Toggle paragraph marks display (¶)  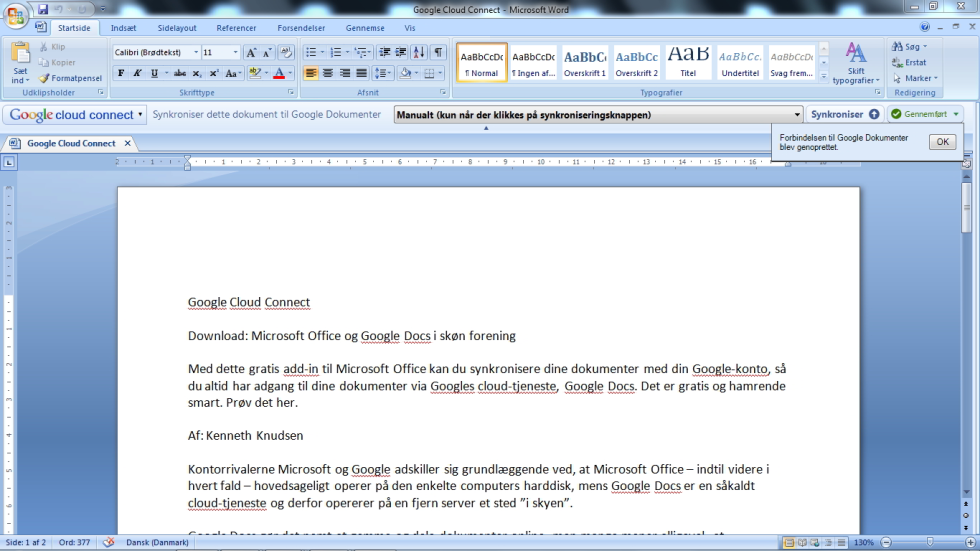click(437, 52)
